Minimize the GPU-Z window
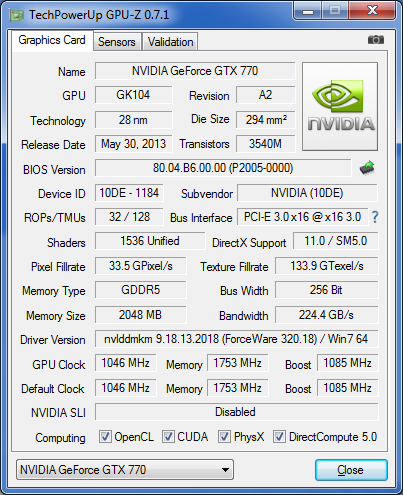The width and height of the screenshot is (403, 495). (308, 11)
